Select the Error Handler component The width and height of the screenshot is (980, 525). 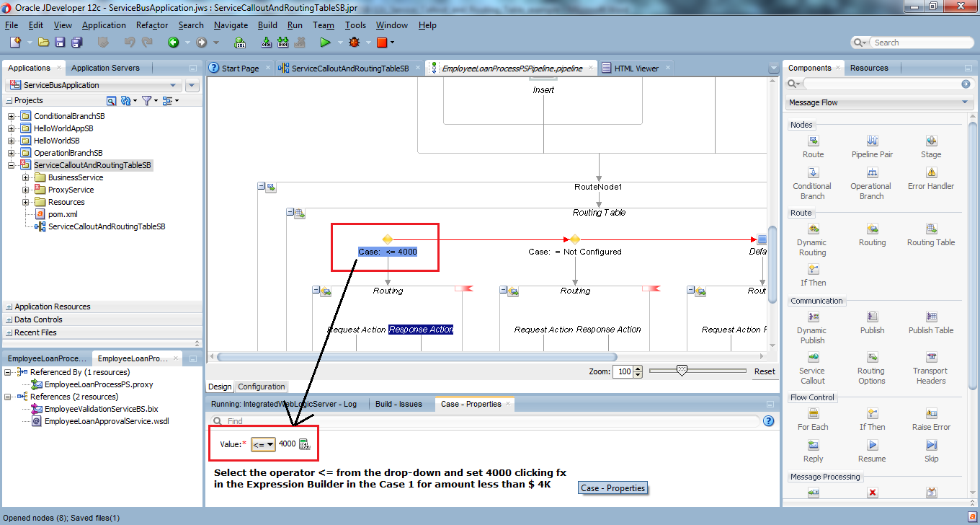pos(931,178)
